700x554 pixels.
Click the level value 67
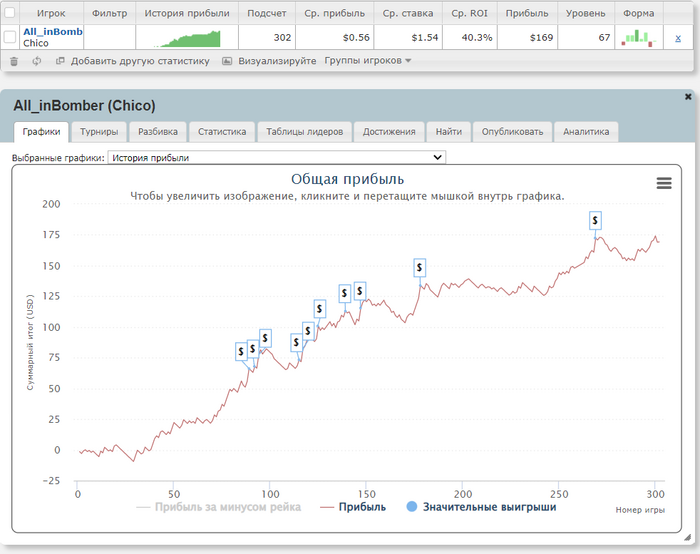[x=604, y=37]
